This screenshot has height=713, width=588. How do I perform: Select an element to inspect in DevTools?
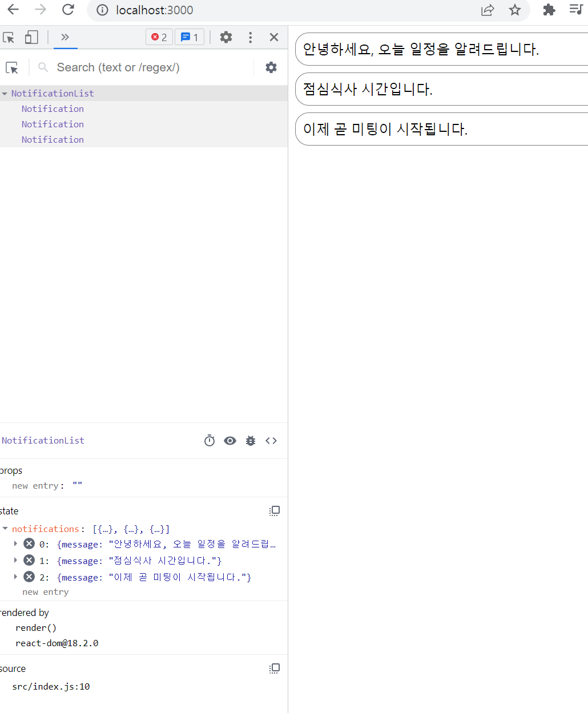(9, 37)
